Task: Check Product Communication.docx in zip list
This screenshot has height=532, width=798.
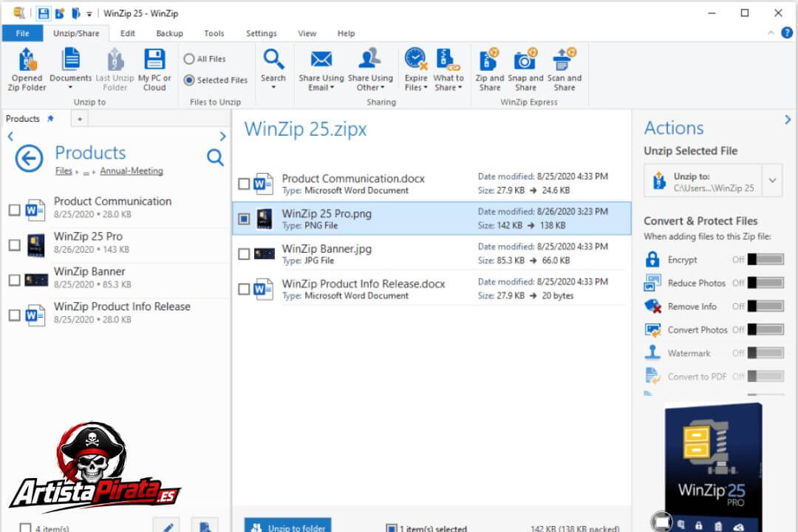Action: click(245, 184)
